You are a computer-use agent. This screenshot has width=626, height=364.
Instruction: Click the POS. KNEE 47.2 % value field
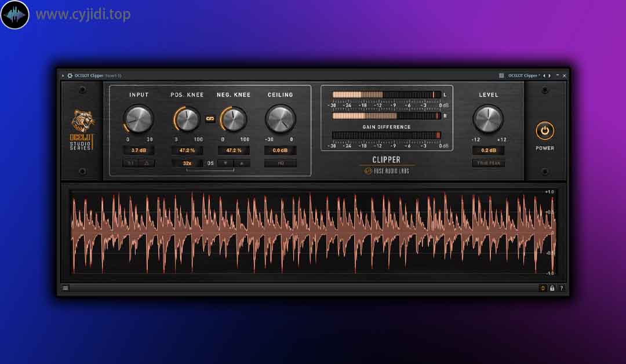pos(187,151)
